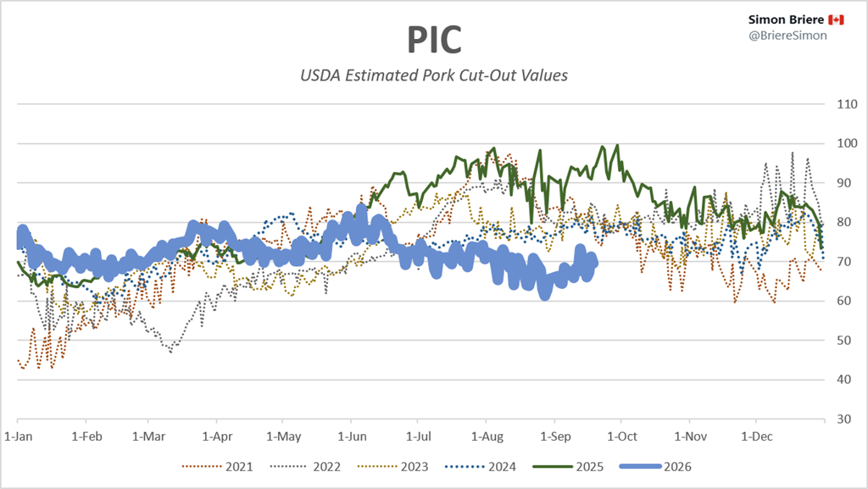This screenshot has width=868, height=489.
Task: Click the 2024 legend label
Action: [502, 467]
